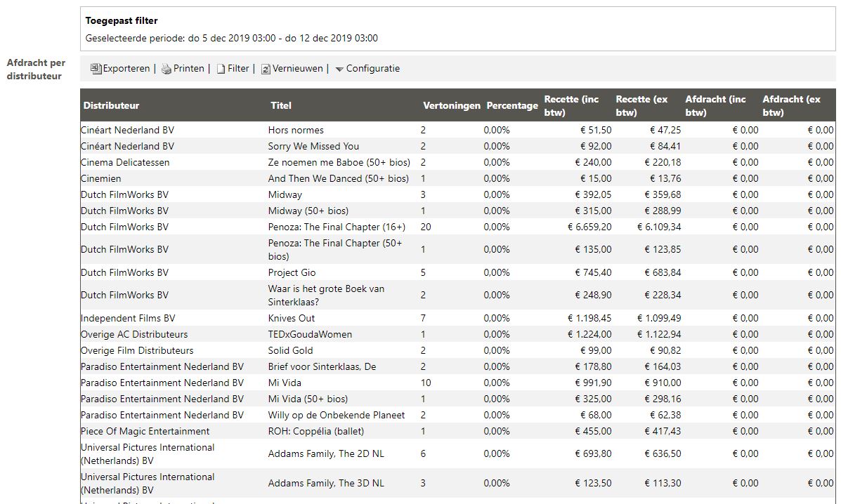
Task: Click 'Waar is het grote Boek van Sinterklaas?'
Action: pyautogui.click(x=326, y=295)
